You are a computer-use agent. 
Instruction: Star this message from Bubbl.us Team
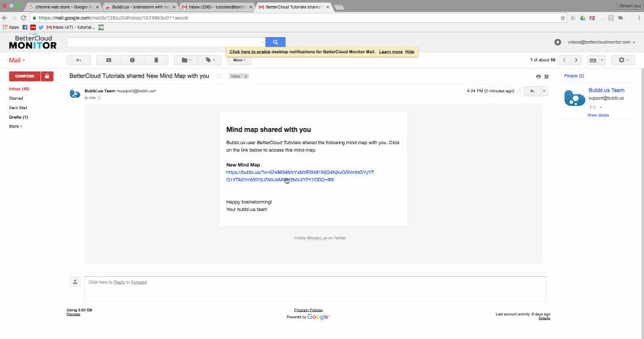pyautogui.click(x=519, y=91)
